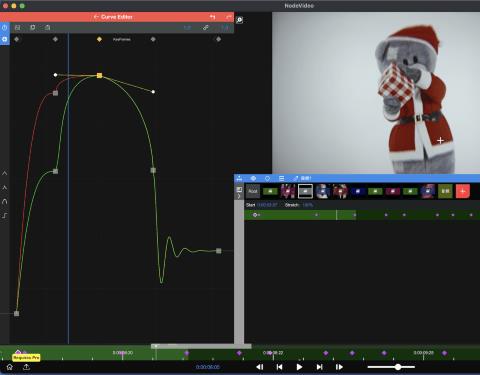
Task: Click the redo arrow in Curve Editor header
Action: 229,17
